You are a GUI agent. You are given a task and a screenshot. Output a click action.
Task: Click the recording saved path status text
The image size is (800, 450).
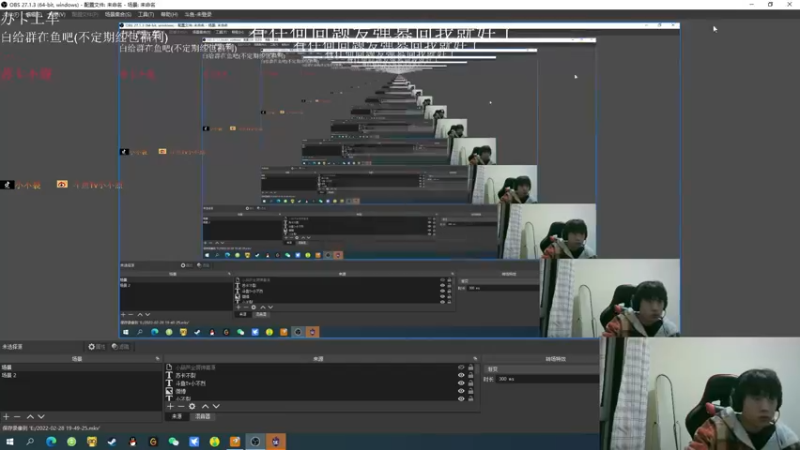pyautogui.click(x=51, y=429)
